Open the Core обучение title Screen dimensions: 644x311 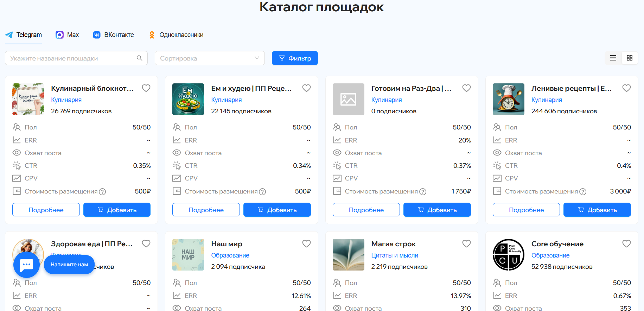(557, 244)
